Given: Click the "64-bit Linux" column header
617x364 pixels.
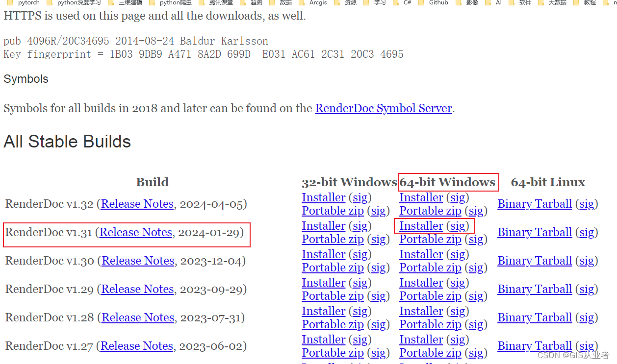Looking at the screenshot, I should 548,182.
